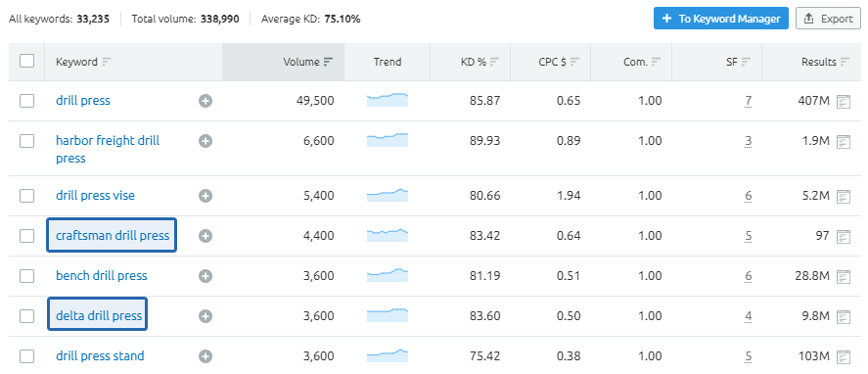Screen dimensions: 868x374
Task: Open SERP results icon for drill press row
Action: pos(844,101)
